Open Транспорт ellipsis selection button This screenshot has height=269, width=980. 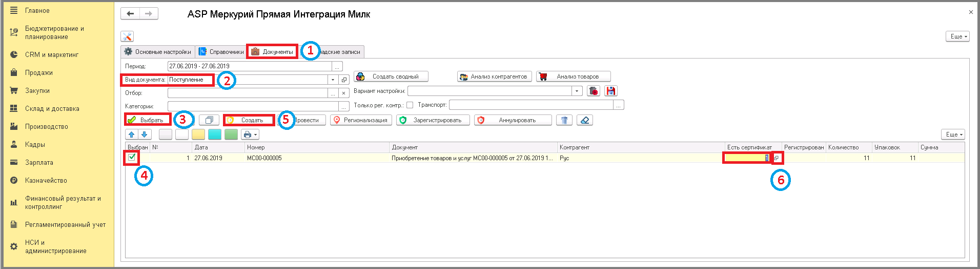click(619, 105)
